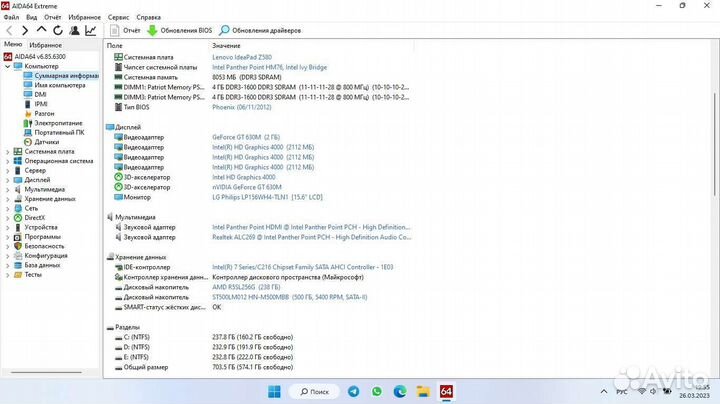Open Microsoft Edge from the taskbar

400,392
